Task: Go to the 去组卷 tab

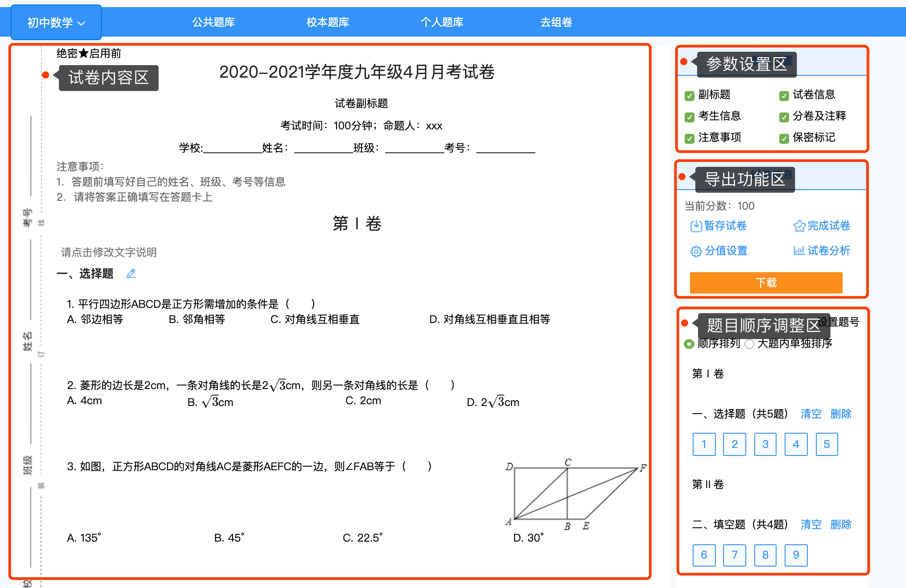Action: point(556,22)
